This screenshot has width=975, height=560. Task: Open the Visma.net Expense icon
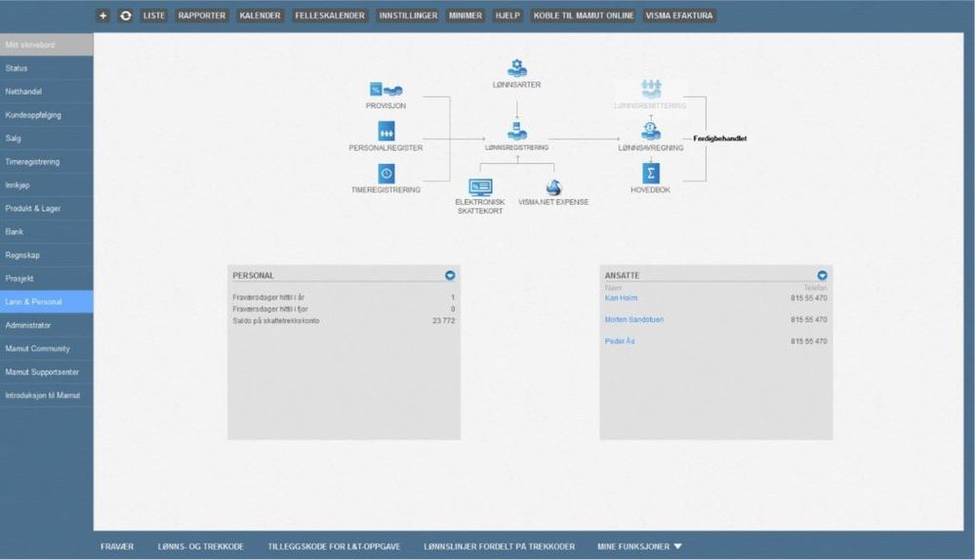[x=553, y=187]
